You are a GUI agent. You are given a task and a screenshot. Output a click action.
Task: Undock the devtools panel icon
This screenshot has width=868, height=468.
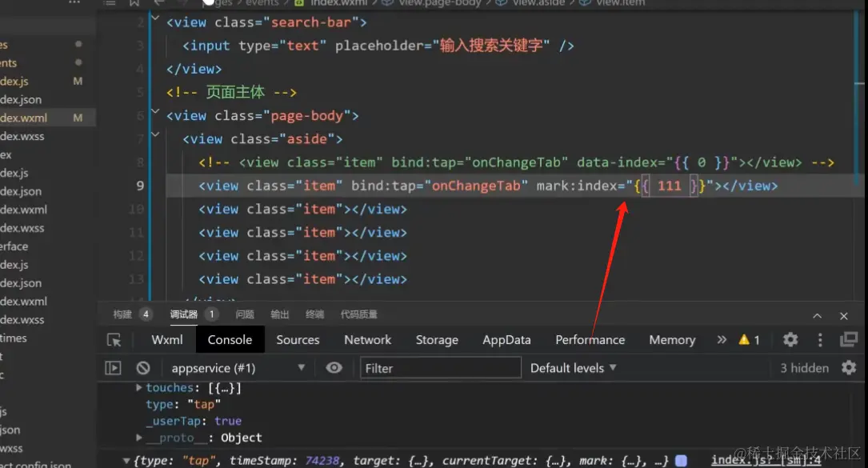click(848, 339)
